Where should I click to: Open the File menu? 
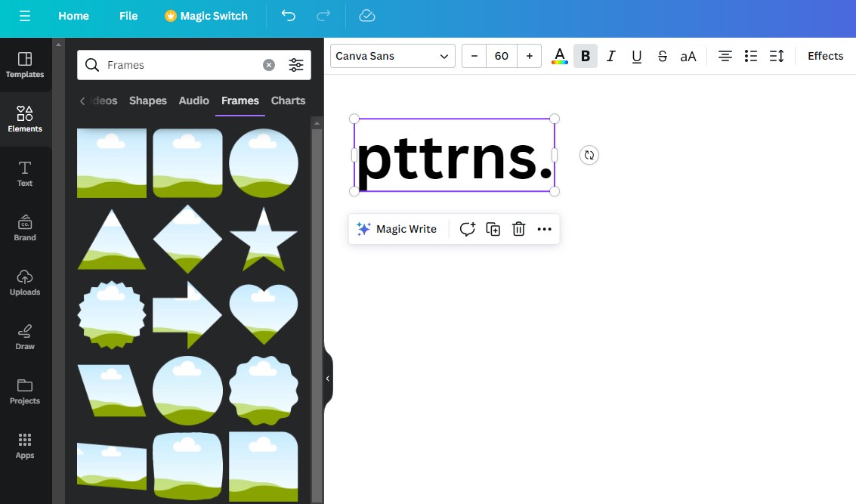(128, 16)
